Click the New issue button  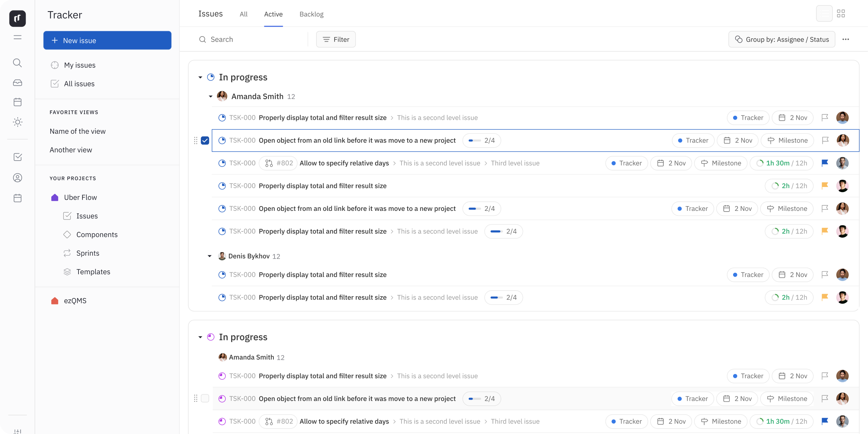[107, 40]
